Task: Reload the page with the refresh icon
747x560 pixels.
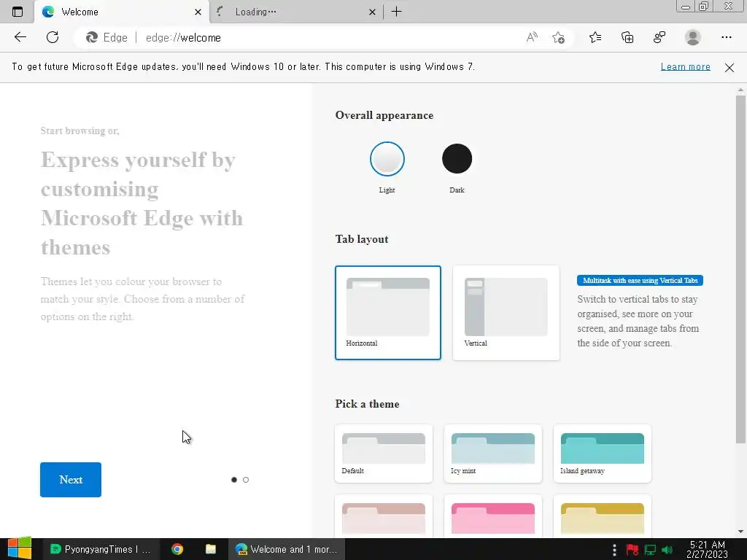Action: coord(53,37)
